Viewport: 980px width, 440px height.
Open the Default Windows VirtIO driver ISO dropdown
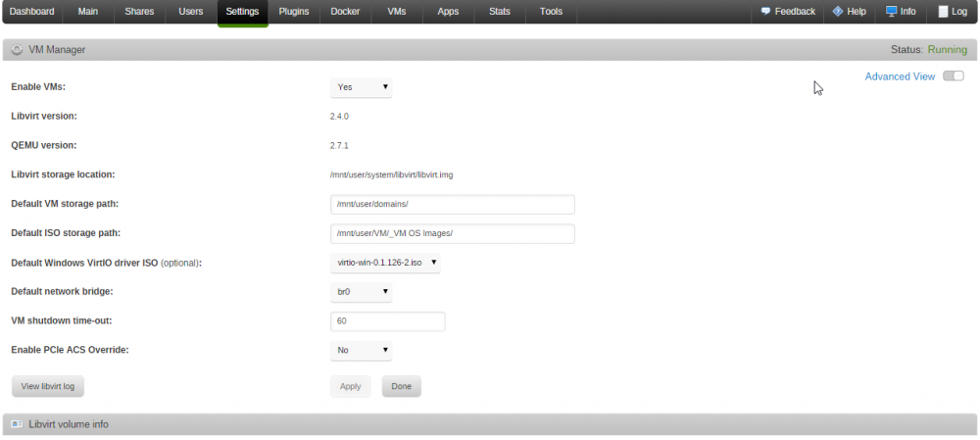pos(385,264)
